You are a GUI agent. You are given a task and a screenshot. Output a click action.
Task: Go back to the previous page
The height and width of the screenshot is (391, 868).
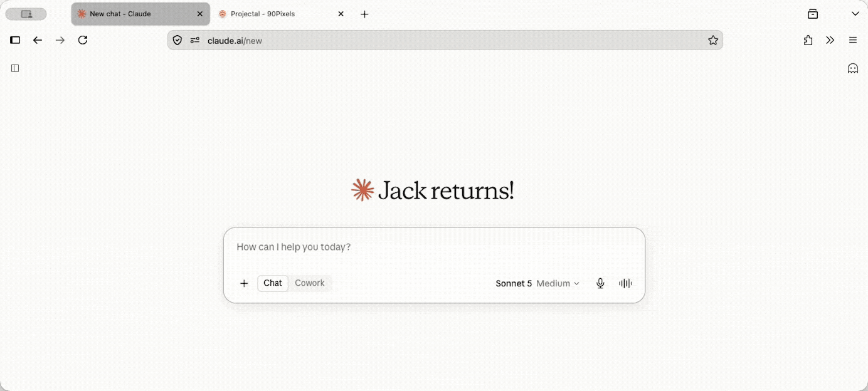[x=38, y=40]
